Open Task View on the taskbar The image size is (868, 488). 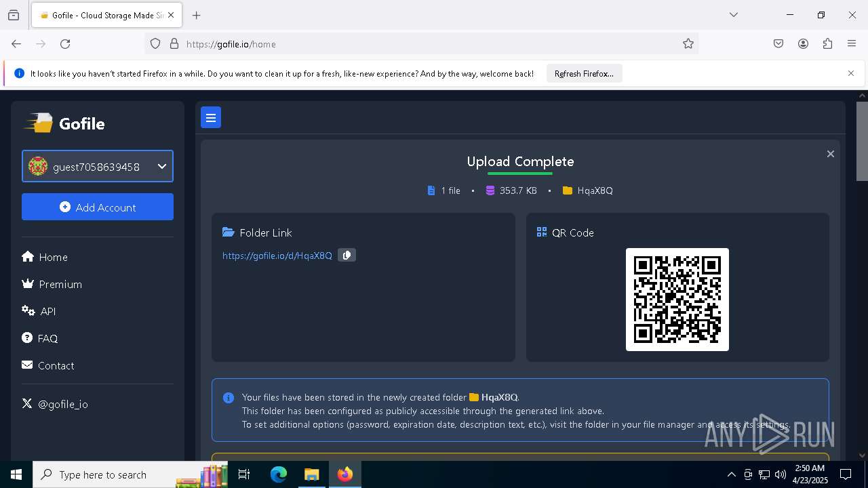pos(244,474)
